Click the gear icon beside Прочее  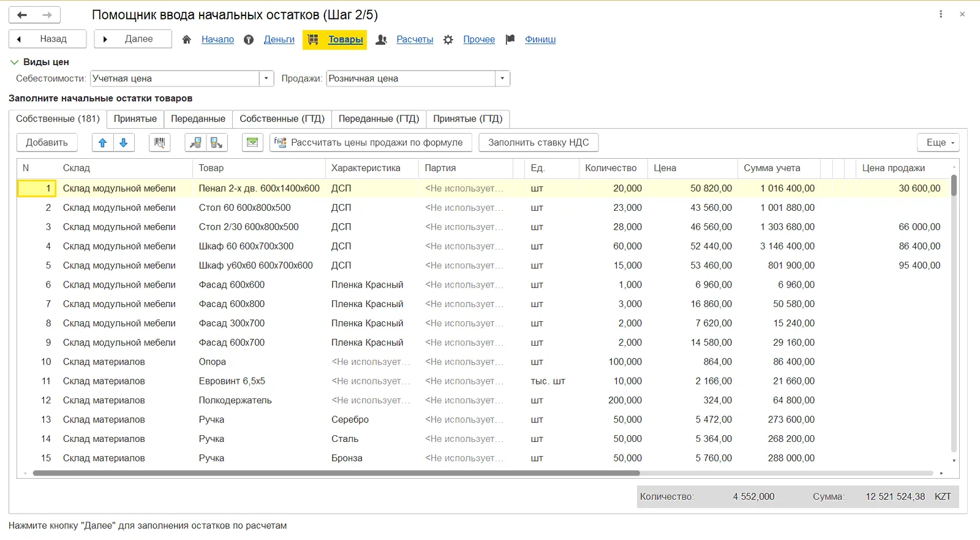point(448,39)
